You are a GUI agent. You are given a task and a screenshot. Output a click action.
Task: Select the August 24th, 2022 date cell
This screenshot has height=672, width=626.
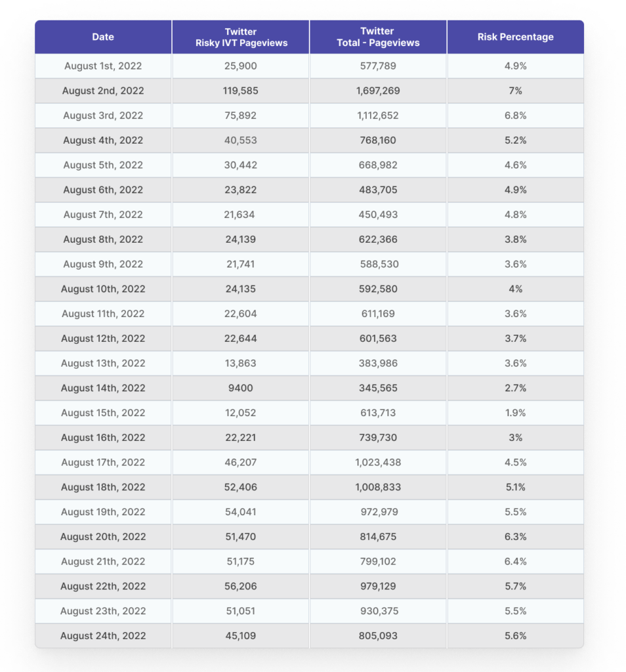pos(103,636)
